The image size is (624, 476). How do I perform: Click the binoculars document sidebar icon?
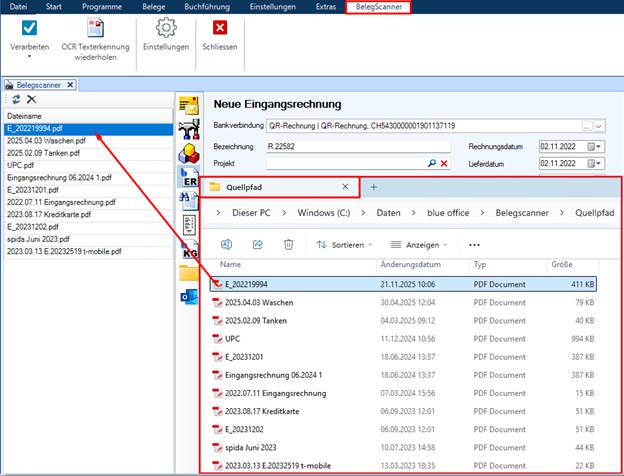[x=189, y=201]
